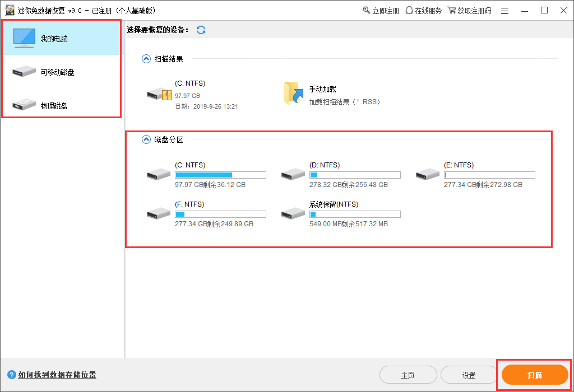Viewport: 574px width, 392px height.
Task: Select My Computer (我的电脑) monitor icon
Action: 24,38
